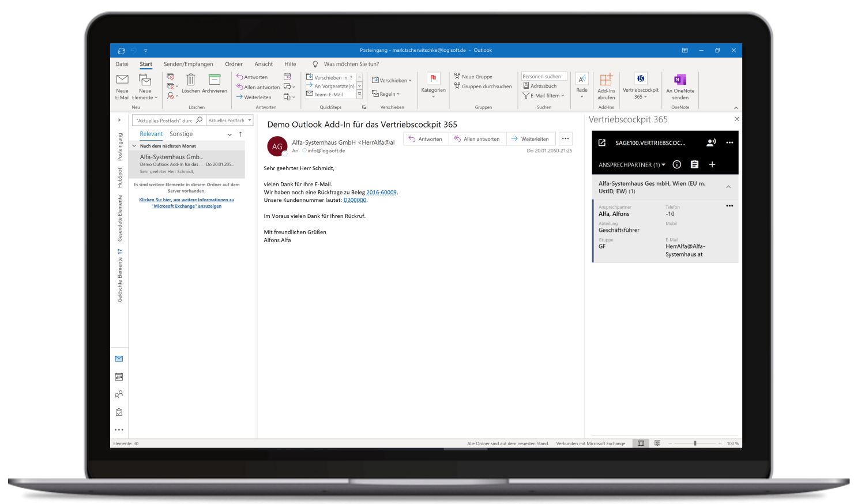Click the ribbon display options icon
This screenshot has width=865, height=504.
685,50
